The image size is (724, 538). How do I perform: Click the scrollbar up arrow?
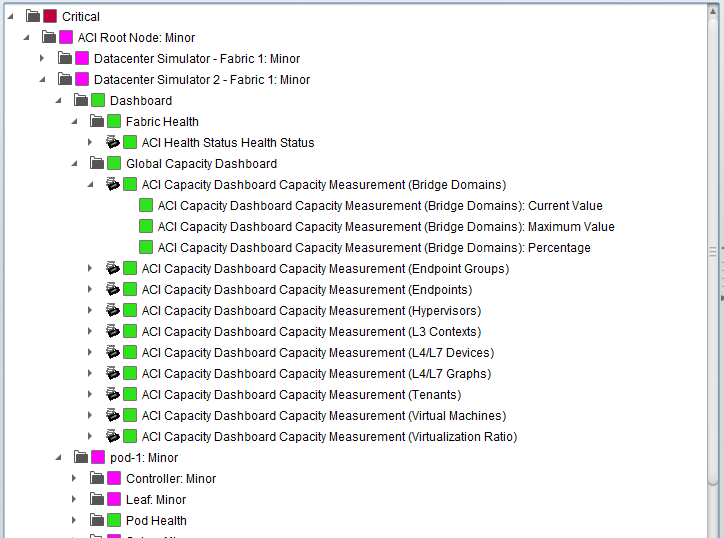pyautogui.click(x=712, y=11)
